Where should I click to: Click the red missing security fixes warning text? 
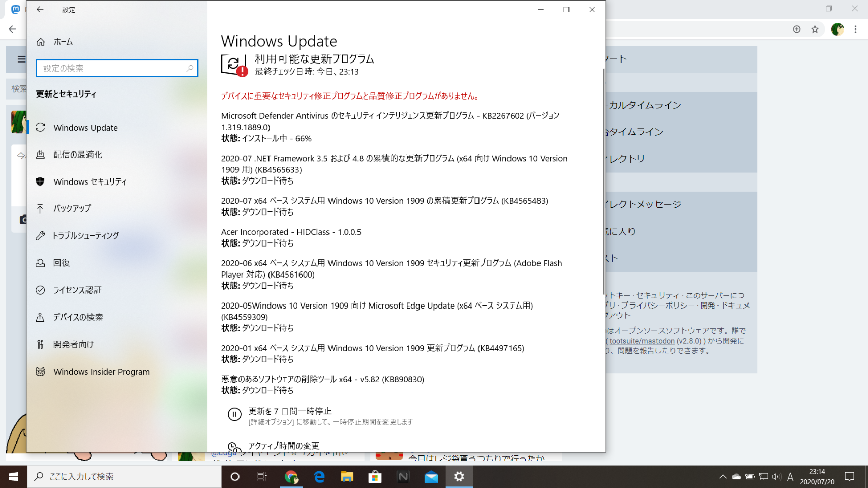pos(351,96)
